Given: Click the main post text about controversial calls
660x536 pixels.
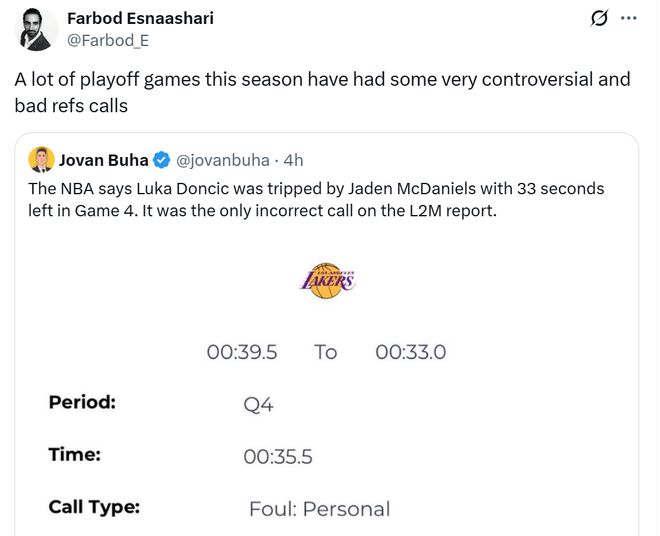Looking at the screenshot, I should coord(321,91).
